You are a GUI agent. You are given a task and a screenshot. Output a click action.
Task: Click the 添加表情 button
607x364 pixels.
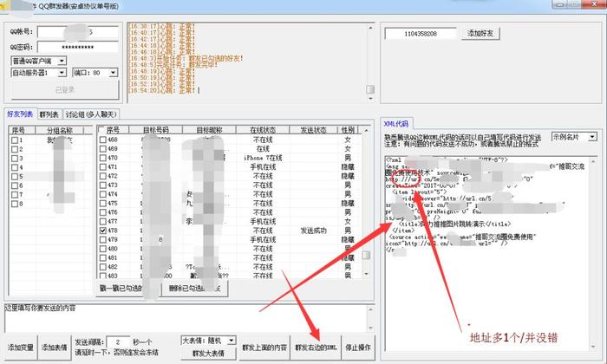point(54,348)
